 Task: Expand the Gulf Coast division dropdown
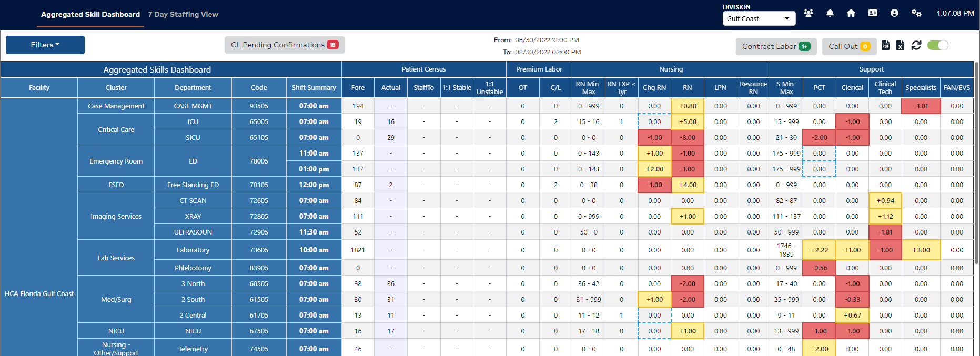[x=759, y=18]
